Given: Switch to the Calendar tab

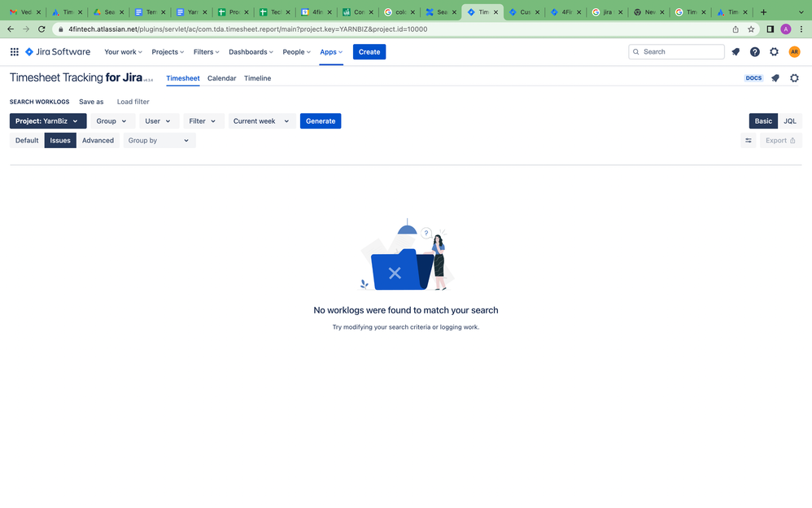Looking at the screenshot, I should point(221,78).
